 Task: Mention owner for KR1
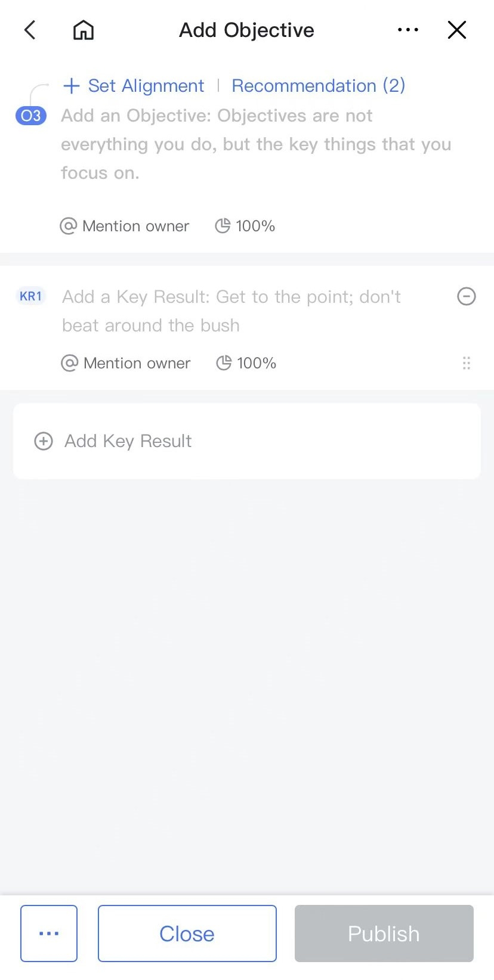coord(126,363)
